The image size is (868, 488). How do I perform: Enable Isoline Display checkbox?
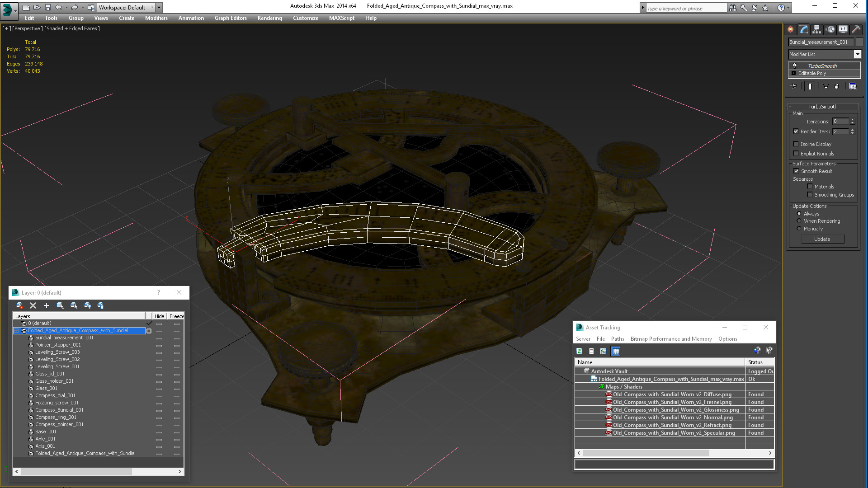coord(796,144)
